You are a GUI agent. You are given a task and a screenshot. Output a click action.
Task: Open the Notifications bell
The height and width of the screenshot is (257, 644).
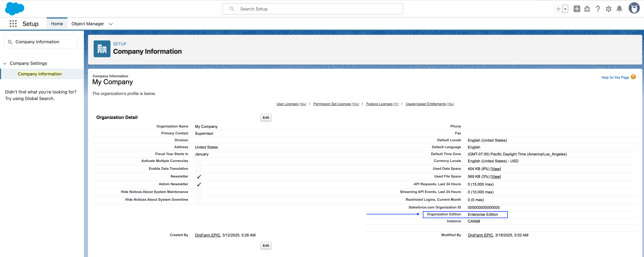pyautogui.click(x=619, y=9)
